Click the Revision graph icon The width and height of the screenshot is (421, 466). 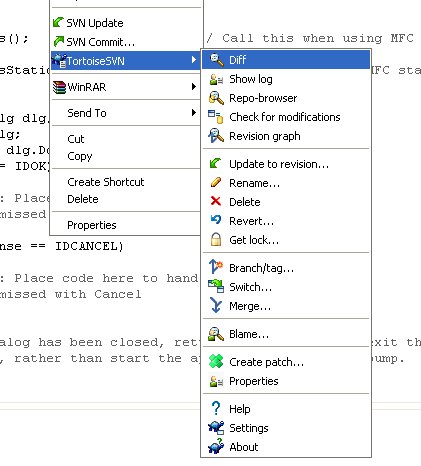[x=216, y=136]
